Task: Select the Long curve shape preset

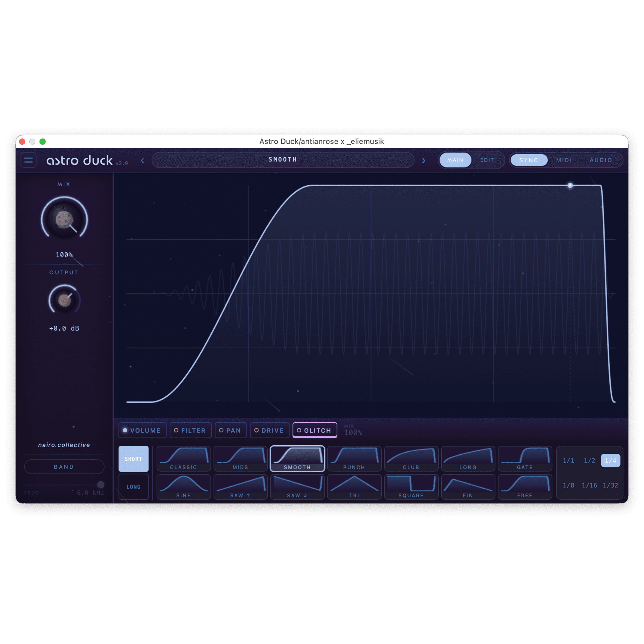Action: (468, 459)
